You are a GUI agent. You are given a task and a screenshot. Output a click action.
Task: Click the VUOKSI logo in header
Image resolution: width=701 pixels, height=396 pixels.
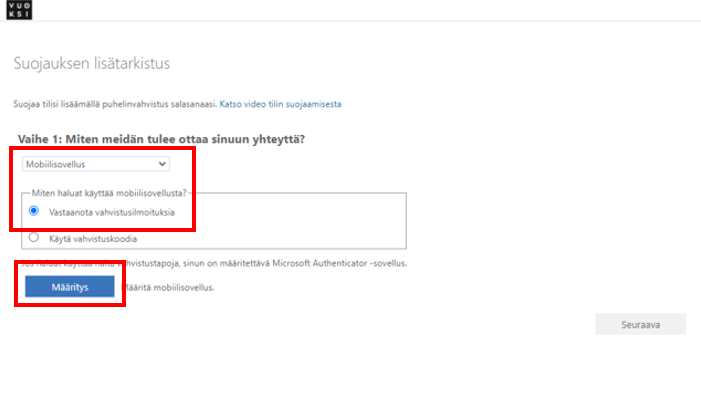[x=19, y=10]
